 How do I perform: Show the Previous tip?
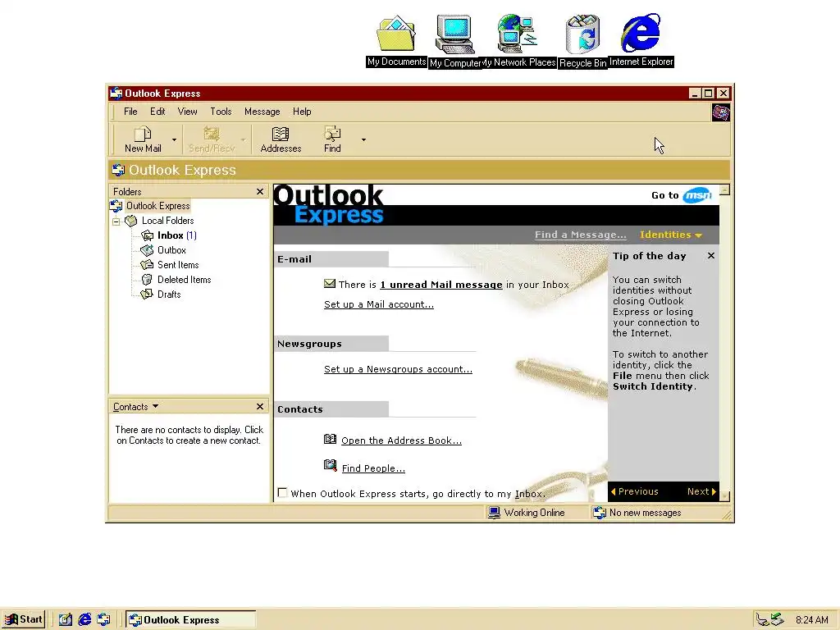635,491
